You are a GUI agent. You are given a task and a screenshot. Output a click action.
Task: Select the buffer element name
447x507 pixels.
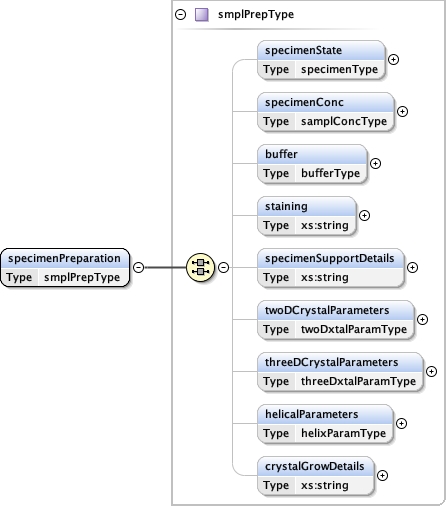[281, 154]
